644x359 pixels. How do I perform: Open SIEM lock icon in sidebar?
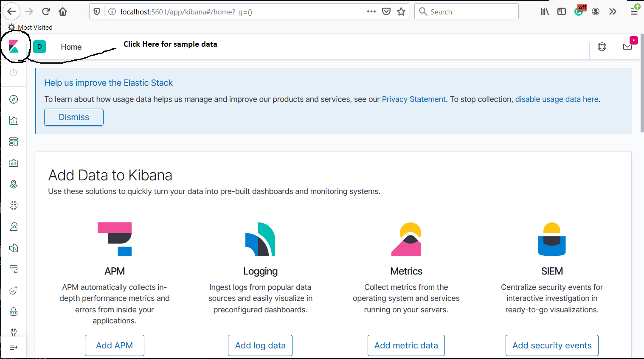point(14,311)
